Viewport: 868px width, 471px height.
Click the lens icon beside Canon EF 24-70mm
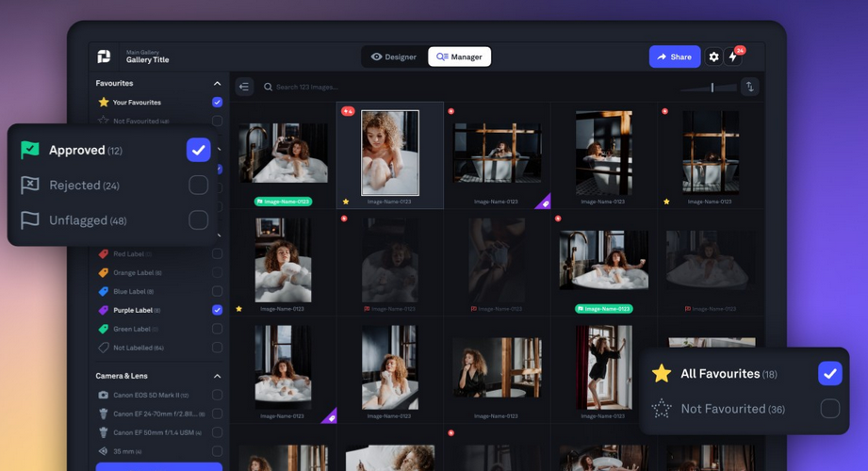[103, 414]
